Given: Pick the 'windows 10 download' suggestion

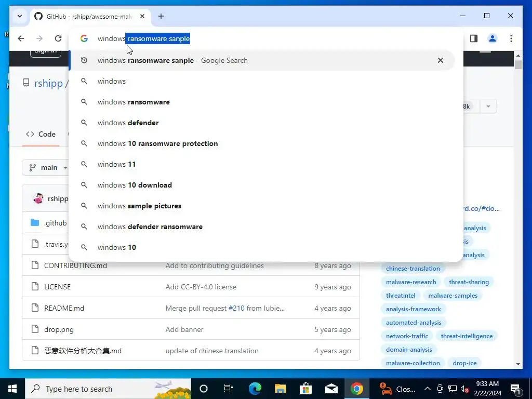Looking at the screenshot, I should point(262,185).
